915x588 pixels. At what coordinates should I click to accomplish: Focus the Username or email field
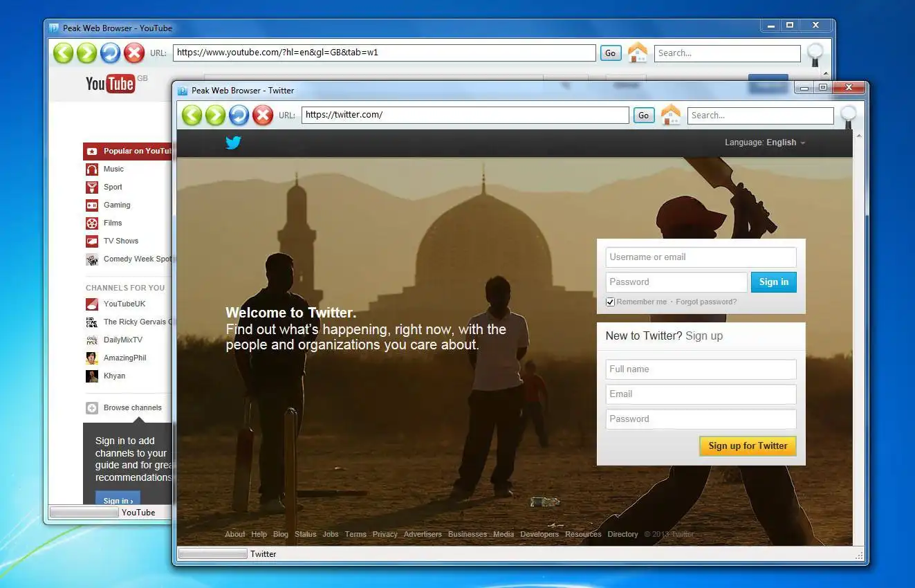point(701,257)
